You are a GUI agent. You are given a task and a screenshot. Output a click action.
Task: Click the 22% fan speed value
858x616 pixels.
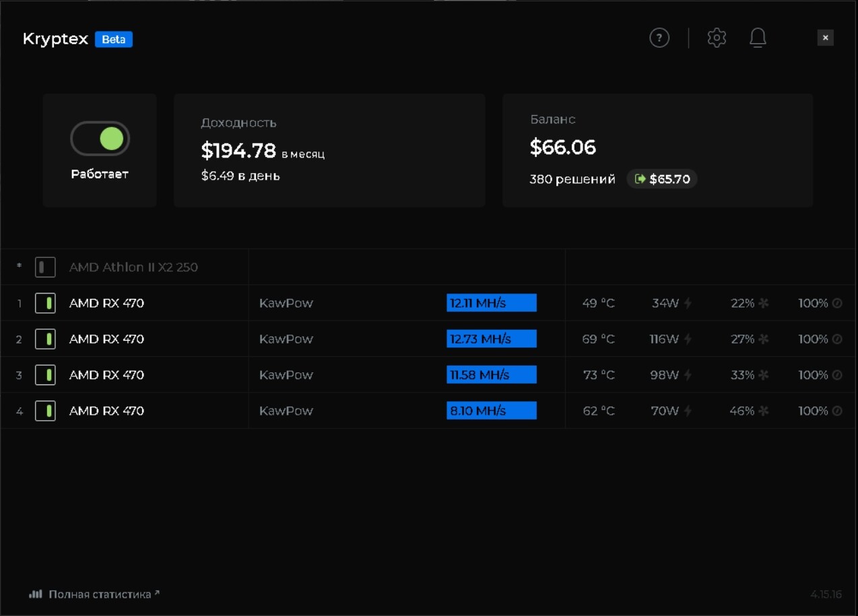[x=742, y=304]
